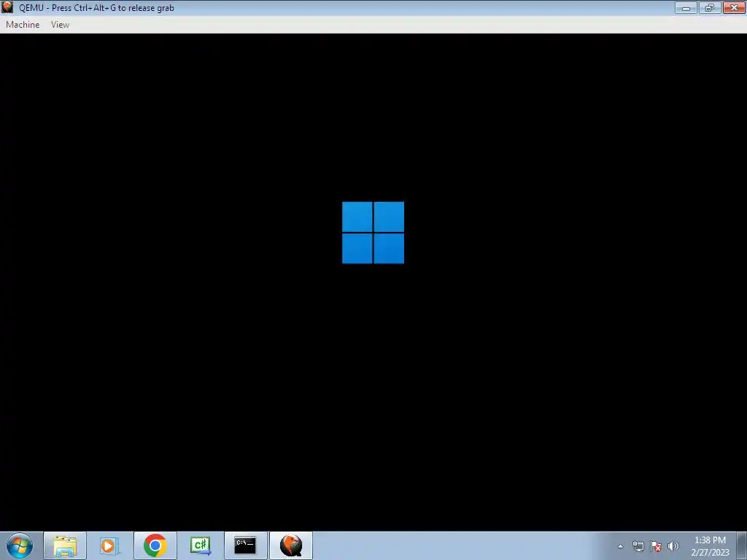This screenshot has width=747, height=560.
Task: Open Windows Explorer from the taskbar
Action: pos(65,545)
